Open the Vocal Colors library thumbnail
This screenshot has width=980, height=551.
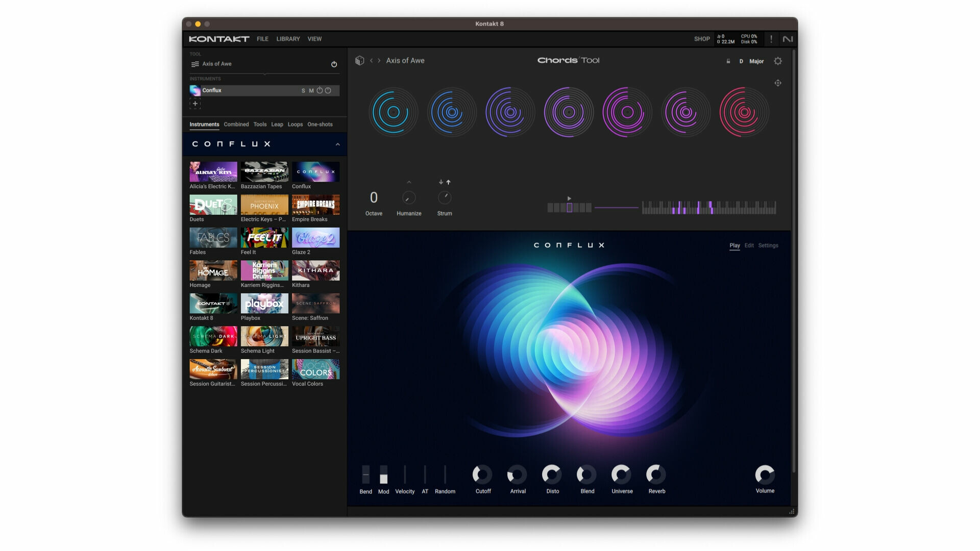[315, 369]
